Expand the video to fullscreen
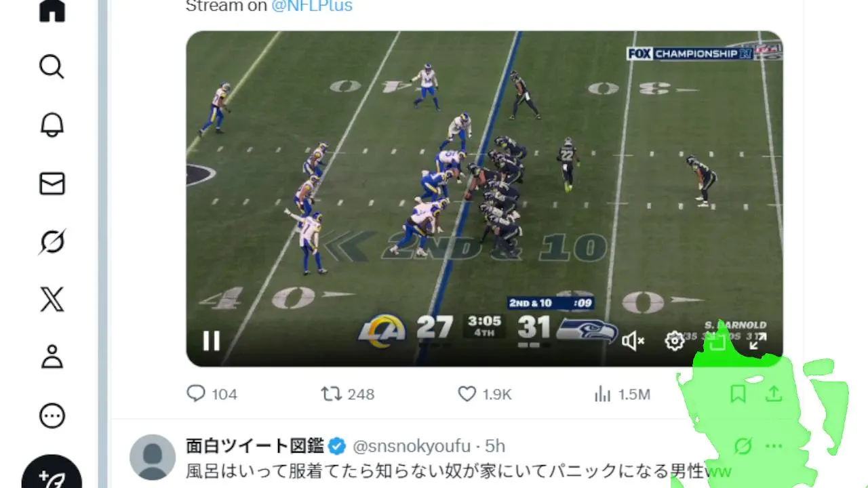The height and width of the screenshot is (488, 868). 757,341
